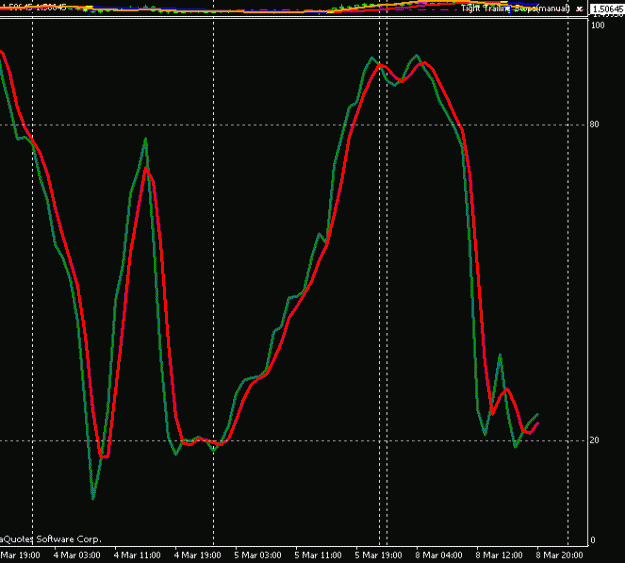625x563 pixels.
Task: Click the expert advisor status icon beside Tight Trailing Stops
Action: tap(579, 9)
